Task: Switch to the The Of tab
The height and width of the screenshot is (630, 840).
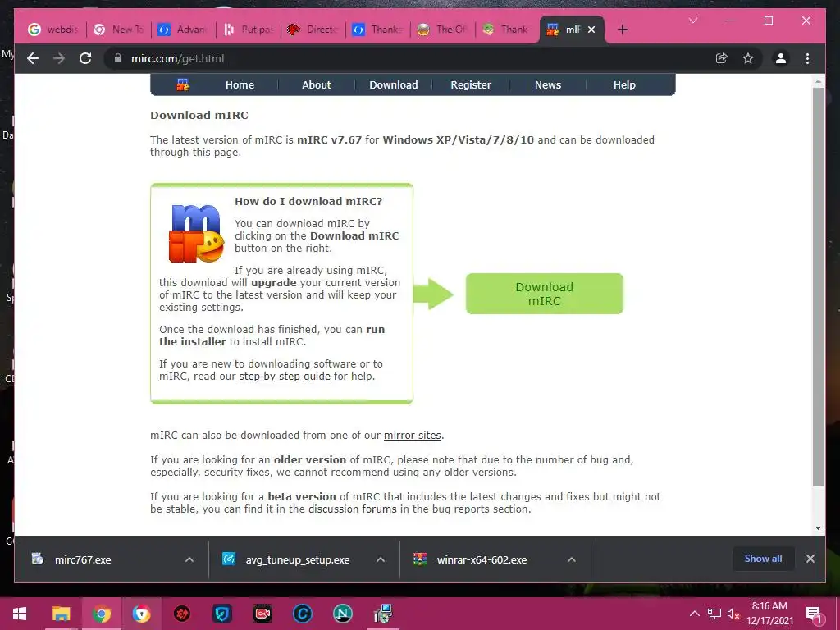Action: click(442, 30)
